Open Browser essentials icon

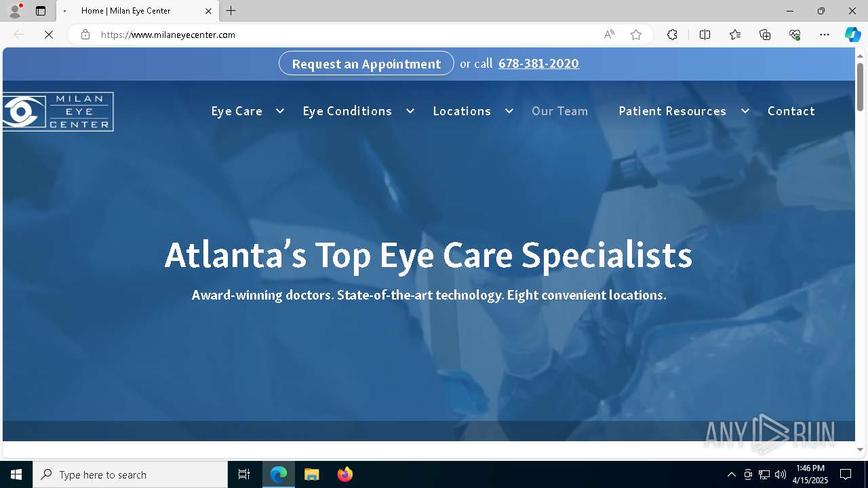pos(795,35)
